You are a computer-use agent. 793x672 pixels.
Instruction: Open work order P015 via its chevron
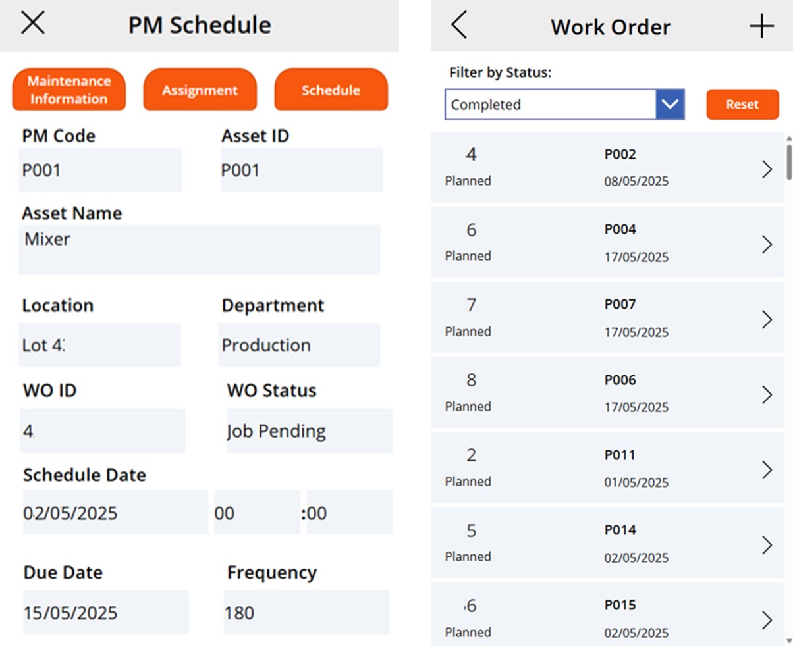[767, 619]
